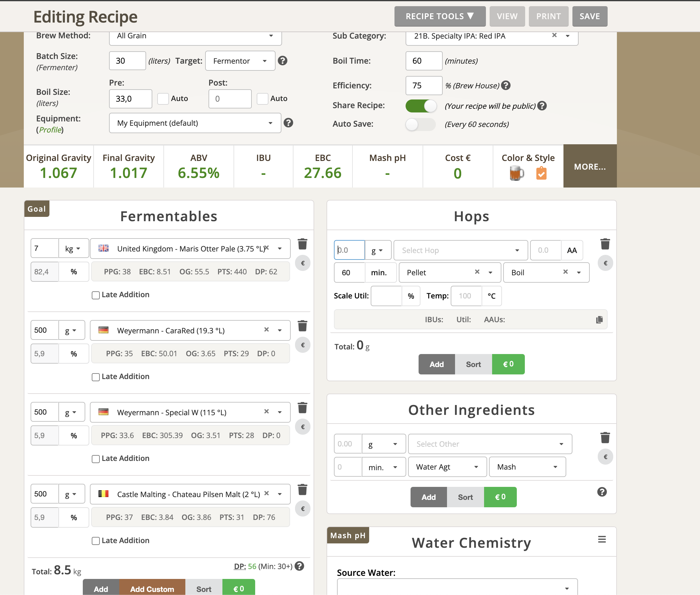Click trash icon in Hops row
700x595 pixels.
(x=605, y=244)
